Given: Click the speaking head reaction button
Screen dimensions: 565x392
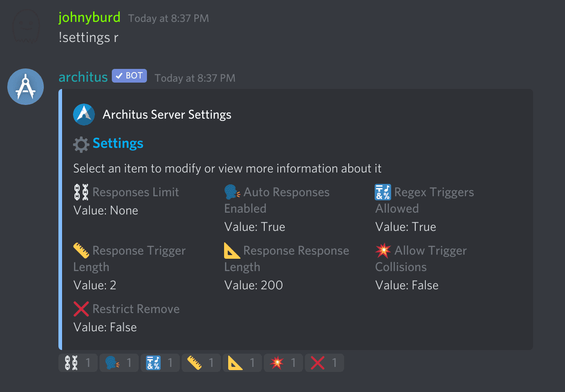Looking at the screenshot, I should pos(119,363).
